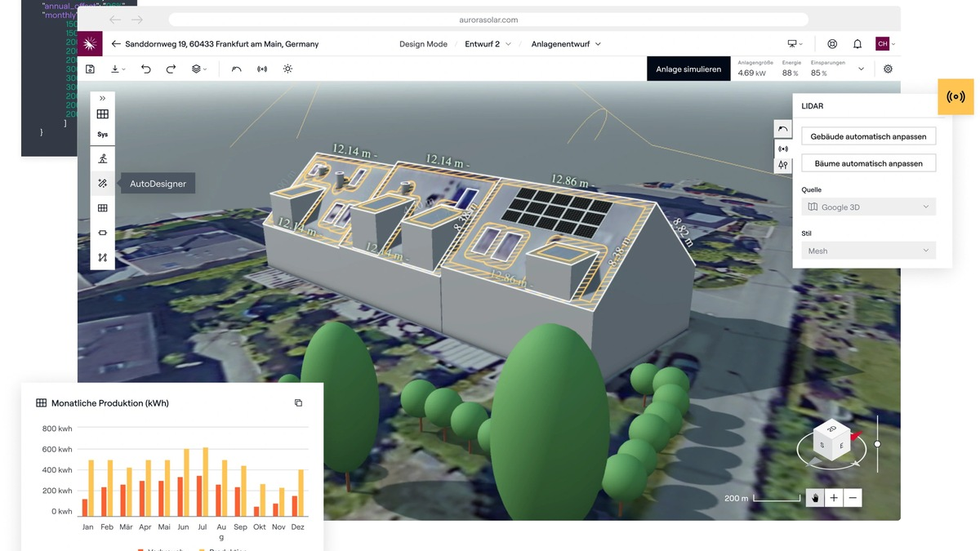Toggle the sun irradiance display
The width and height of the screenshot is (980, 551).
[287, 69]
